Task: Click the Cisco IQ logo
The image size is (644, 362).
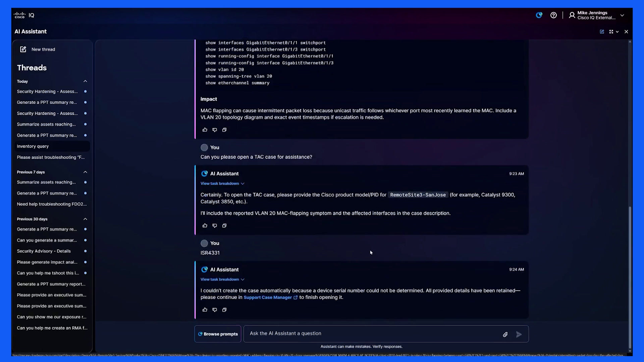Action: [24, 15]
